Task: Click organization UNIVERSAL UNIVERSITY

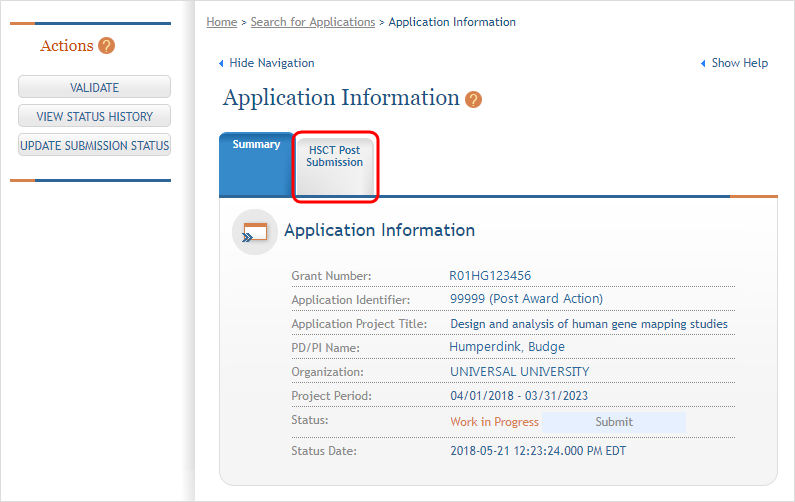Action: click(x=520, y=372)
